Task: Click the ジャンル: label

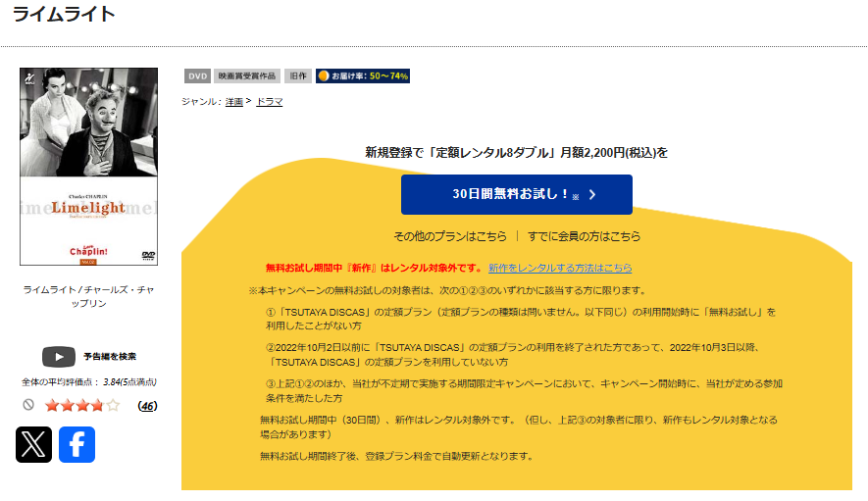Action: click(x=202, y=102)
